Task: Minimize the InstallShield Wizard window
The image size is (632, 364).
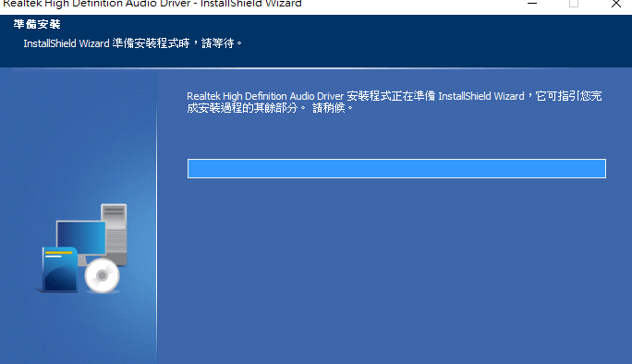Action: (532, 4)
